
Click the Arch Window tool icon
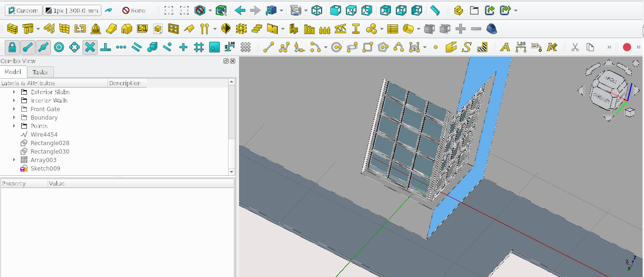pyautogui.click(x=173, y=29)
